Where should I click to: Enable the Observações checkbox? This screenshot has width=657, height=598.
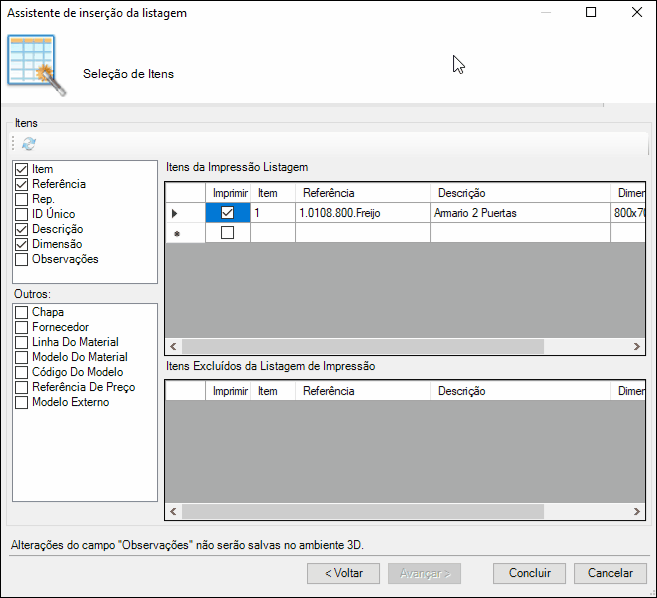point(21,259)
